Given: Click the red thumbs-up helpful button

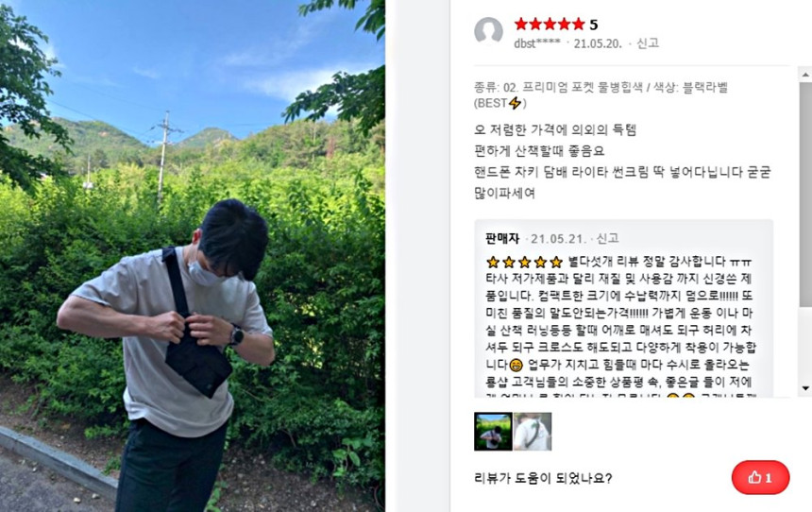Looking at the screenshot, I should coord(760,477).
